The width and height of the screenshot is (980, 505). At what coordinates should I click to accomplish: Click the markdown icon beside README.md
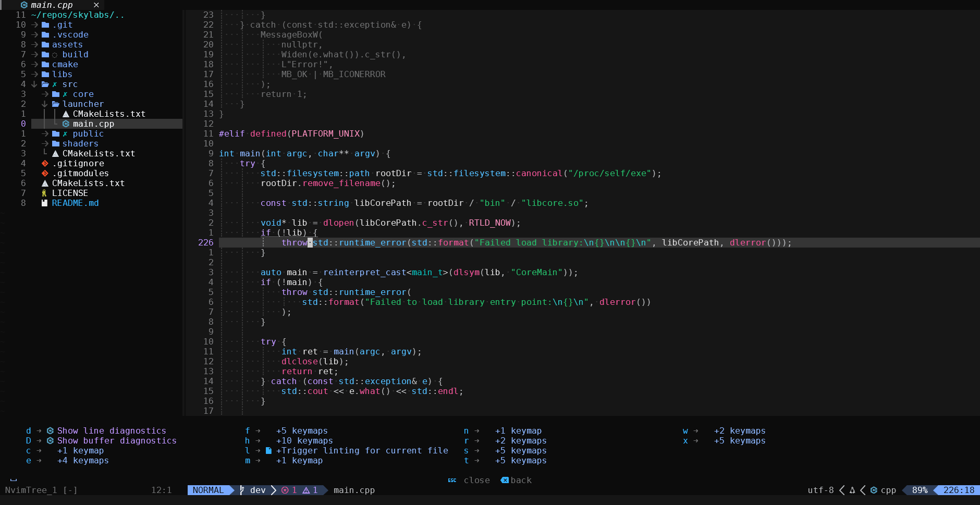(x=45, y=203)
